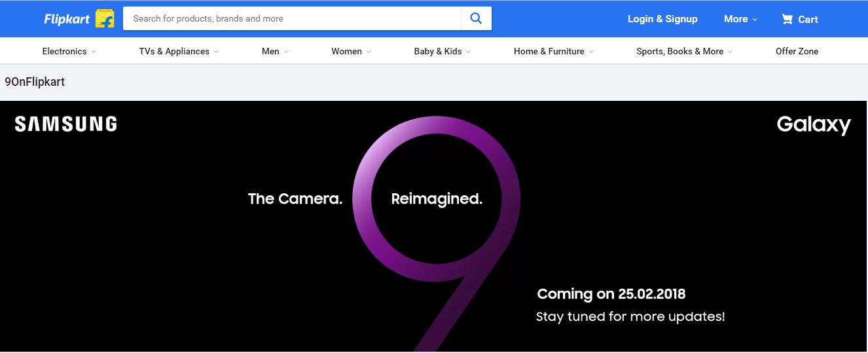Click the cart icon
Viewport: 868px width, 353px height.
click(x=787, y=19)
